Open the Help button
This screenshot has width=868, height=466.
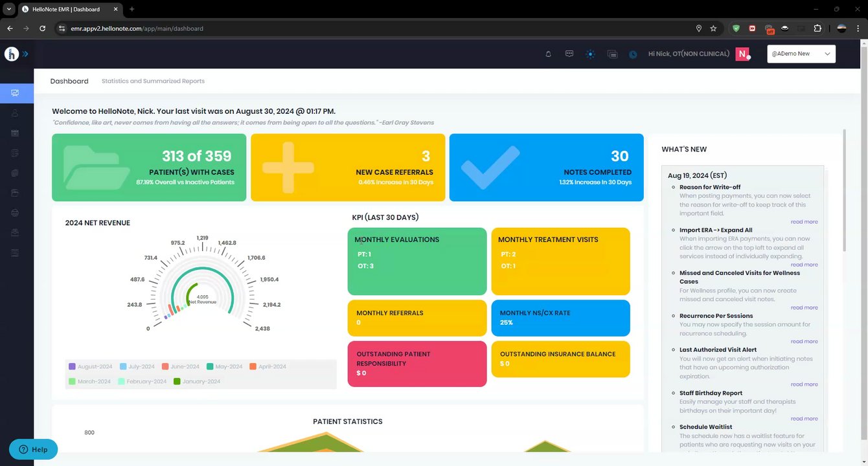pyautogui.click(x=34, y=449)
